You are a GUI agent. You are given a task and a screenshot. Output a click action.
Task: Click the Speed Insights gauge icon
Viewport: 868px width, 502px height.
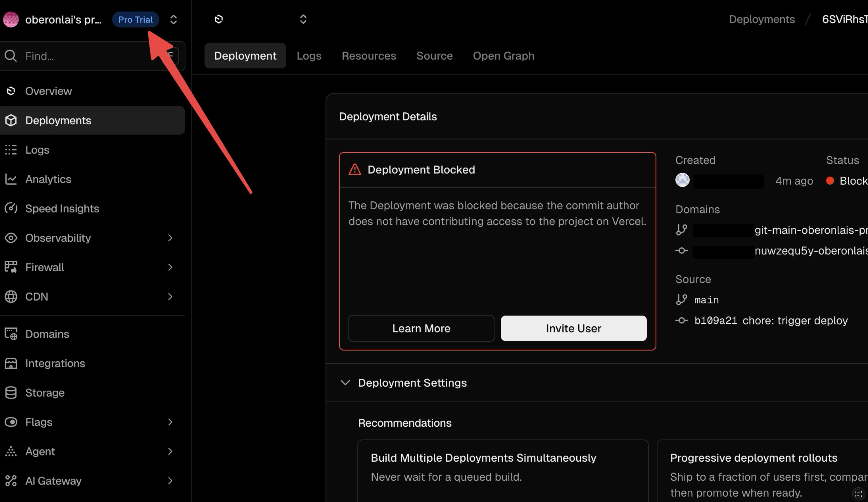[11, 208]
